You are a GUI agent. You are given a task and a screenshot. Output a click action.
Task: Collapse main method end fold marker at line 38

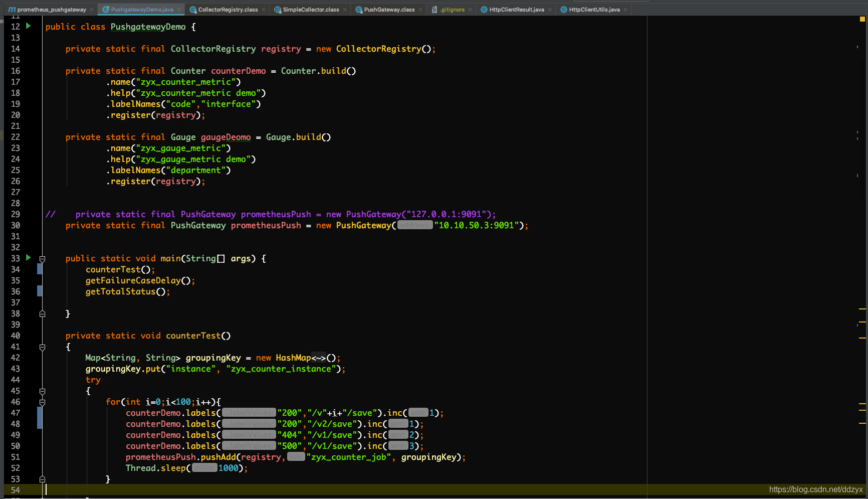point(42,314)
